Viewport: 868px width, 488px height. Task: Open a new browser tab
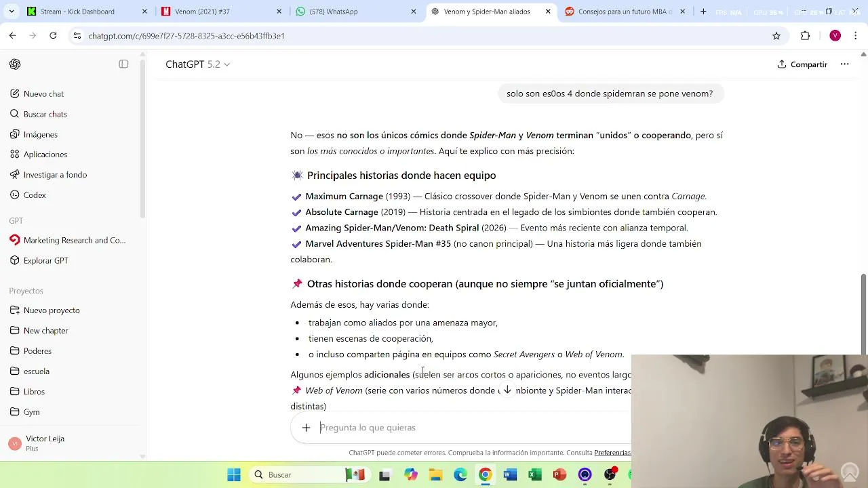tap(703, 12)
